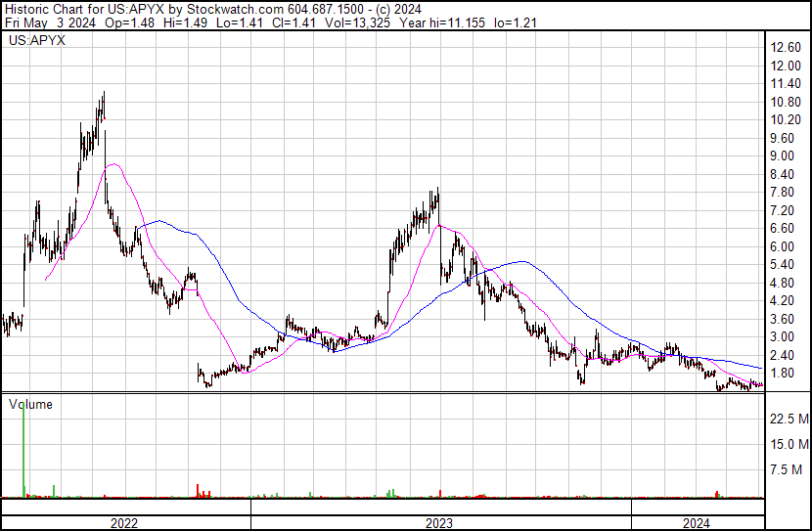Click the 11.40 price axis label
This screenshot has width=812, height=531.
click(786, 83)
